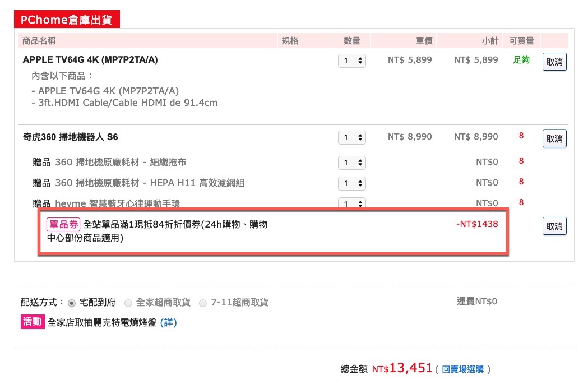Select 宅配到府 delivery option

pyautogui.click(x=72, y=303)
